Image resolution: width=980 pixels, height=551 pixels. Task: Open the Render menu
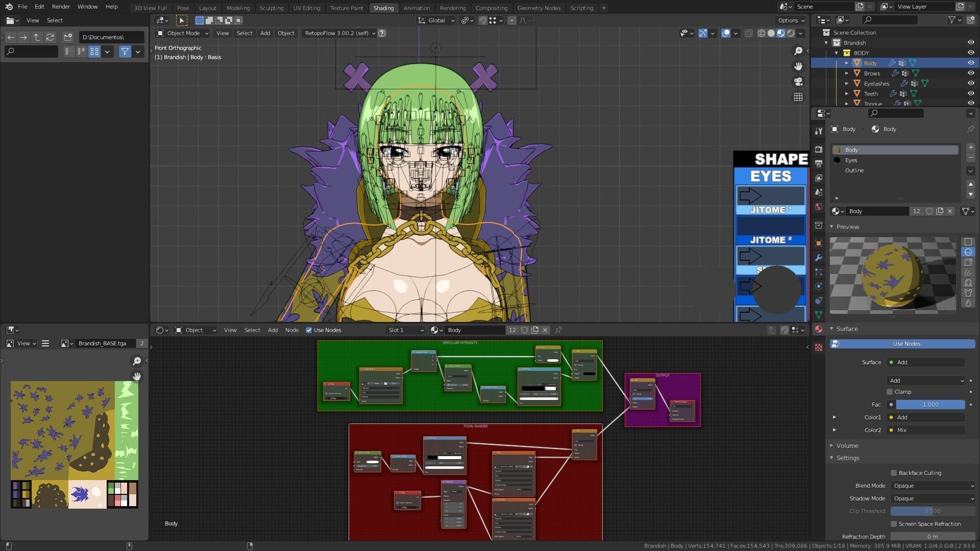tap(61, 7)
